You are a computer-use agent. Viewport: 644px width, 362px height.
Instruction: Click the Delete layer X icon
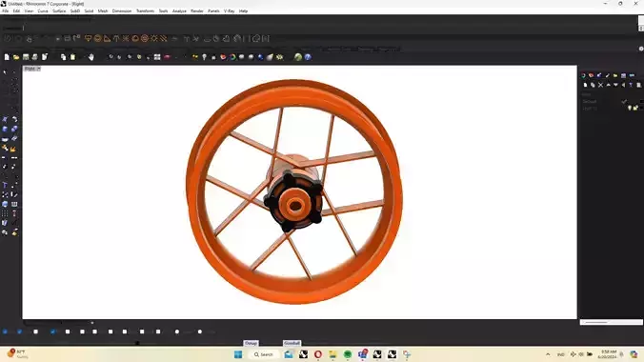[x=600, y=85]
